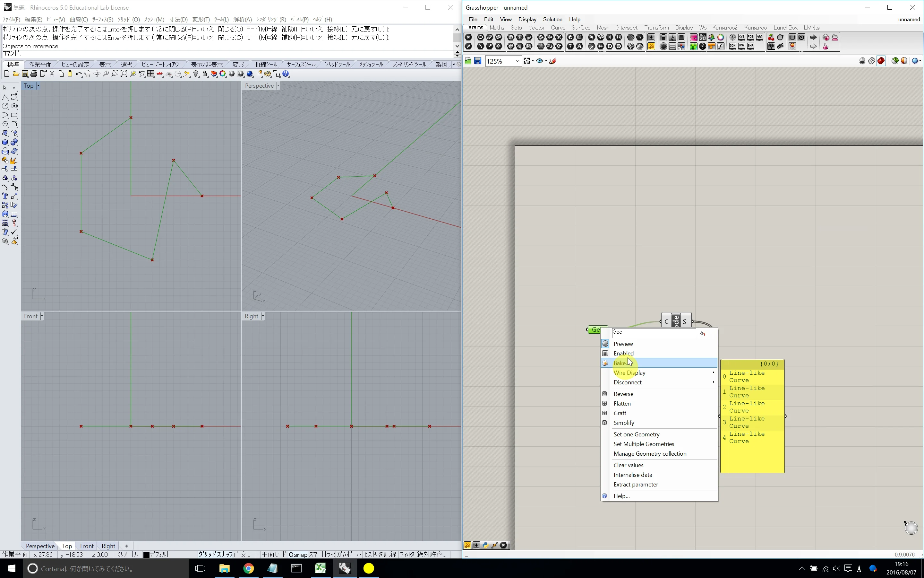Screen dimensions: 924x578
Task: Click the four-viewport layout icon in Rhino
Action: [x=151, y=74]
